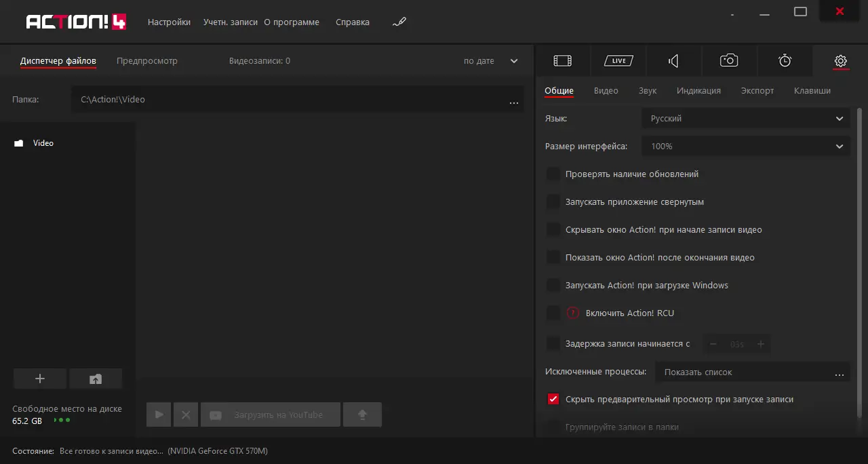Switch to Диспетчер файлов tab
The width and height of the screenshot is (868, 464).
(x=58, y=61)
